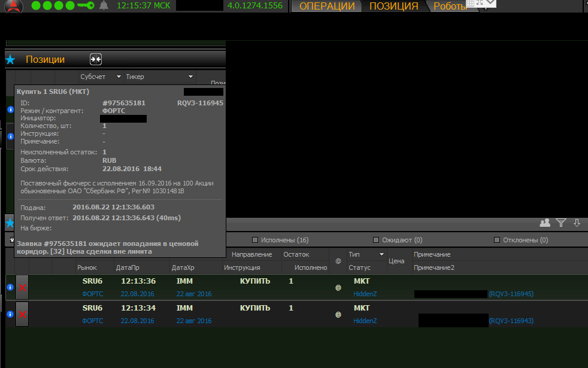Switch to the ОПЕРАЦИИ tab

click(327, 7)
